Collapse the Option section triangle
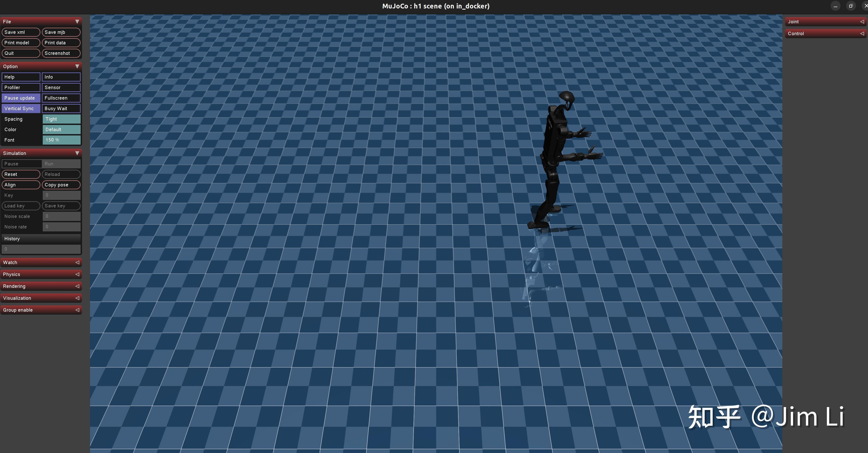 point(77,66)
